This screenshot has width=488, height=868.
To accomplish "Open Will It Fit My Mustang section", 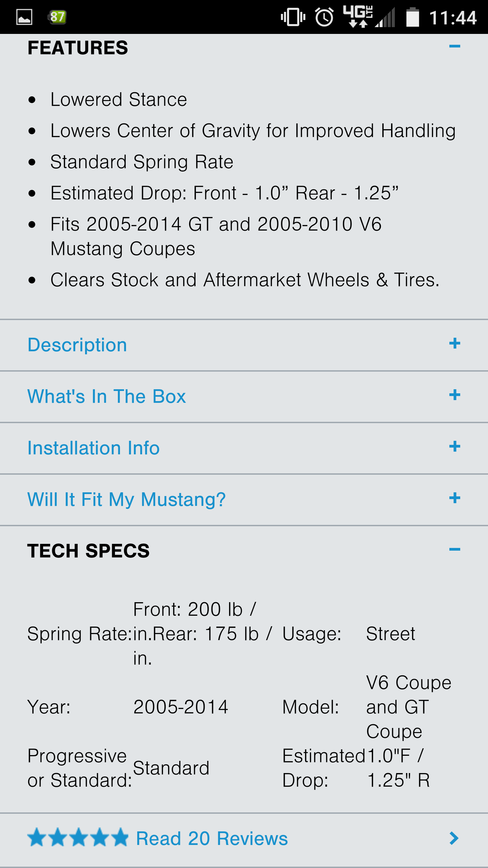I will (x=126, y=499).
